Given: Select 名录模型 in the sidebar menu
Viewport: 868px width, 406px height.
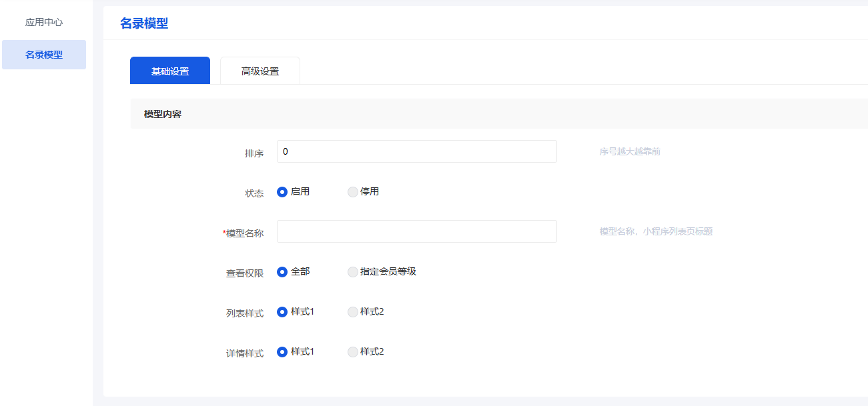Looking at the screenshot, I should (x=44, y=55).
